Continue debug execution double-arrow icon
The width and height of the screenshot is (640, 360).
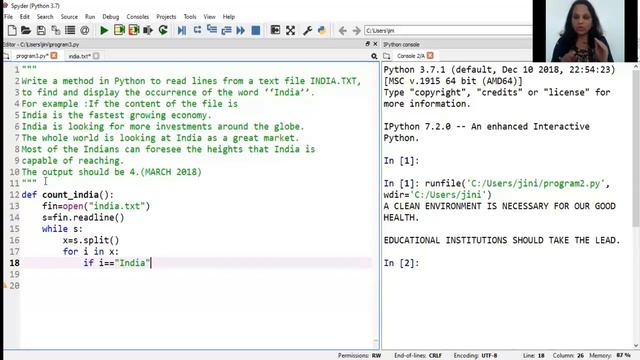click(241, 30)
